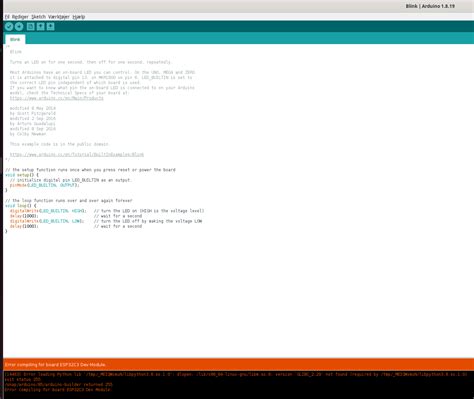Click the Verify checkmark toolbar icon
The width and height of the screenshot is (474, 399).
point(9,27)
